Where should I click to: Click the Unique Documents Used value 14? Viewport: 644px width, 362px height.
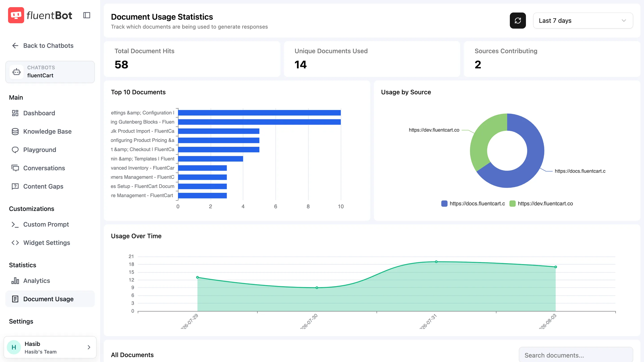point(301,65)
